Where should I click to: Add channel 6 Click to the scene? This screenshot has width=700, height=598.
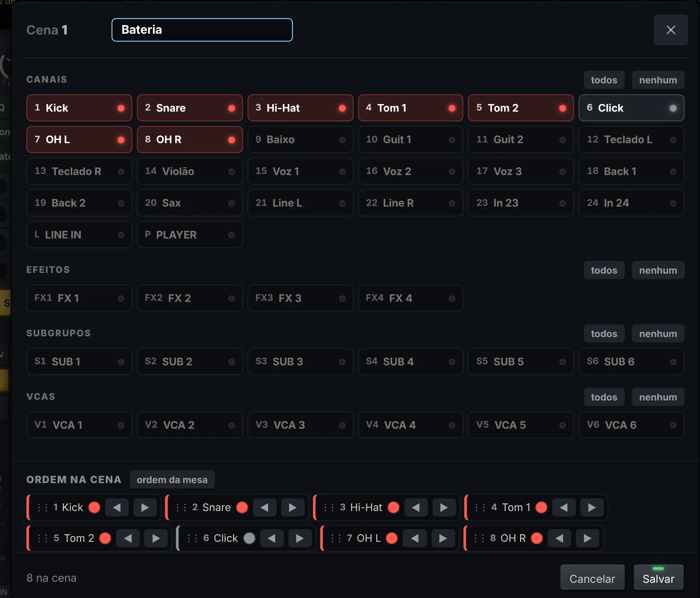point(631,108)
